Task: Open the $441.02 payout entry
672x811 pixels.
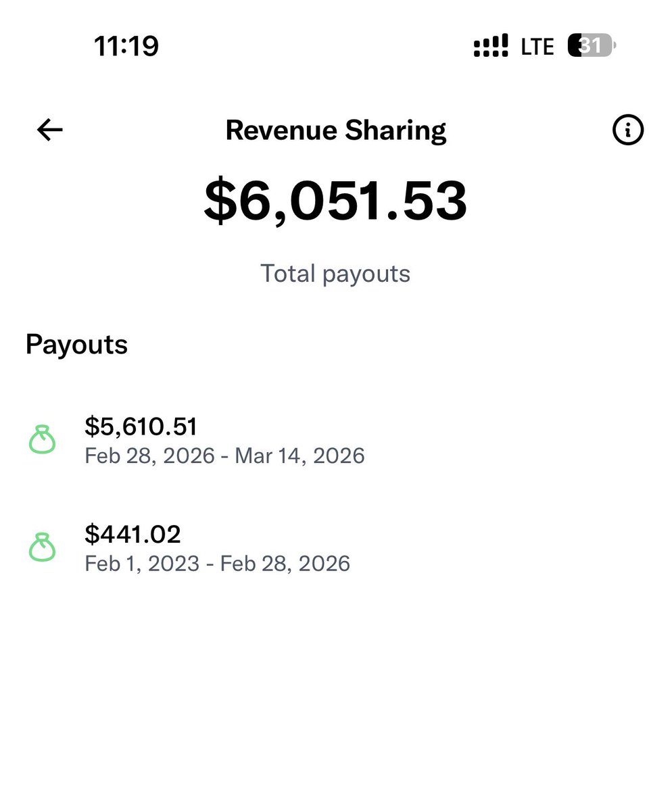Action: tap(336, 549)
